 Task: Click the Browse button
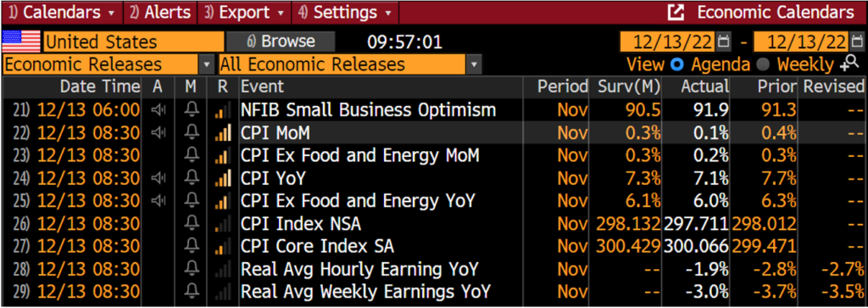coord(281,42)
